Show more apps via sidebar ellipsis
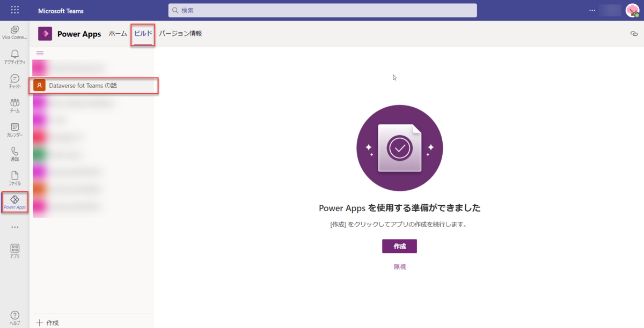The height and width of the screenshot is (328, 644). 14,227
